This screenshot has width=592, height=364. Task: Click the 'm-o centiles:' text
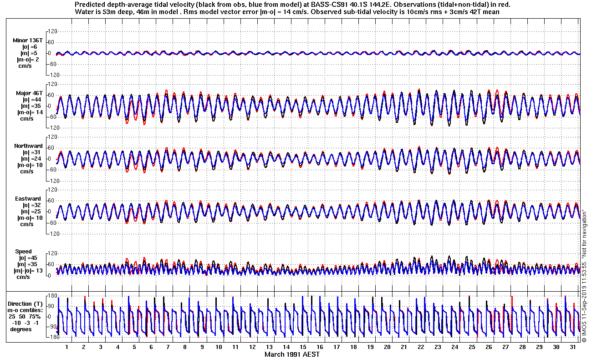(26, 310)
